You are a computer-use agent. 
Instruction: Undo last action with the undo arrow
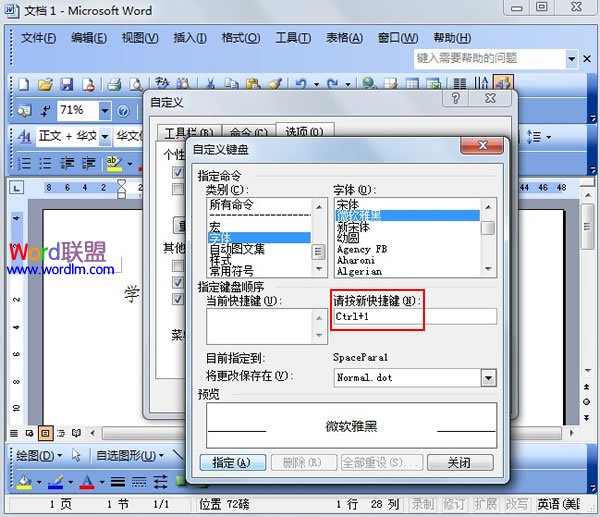pyautogui.click(x=301, y=83)
